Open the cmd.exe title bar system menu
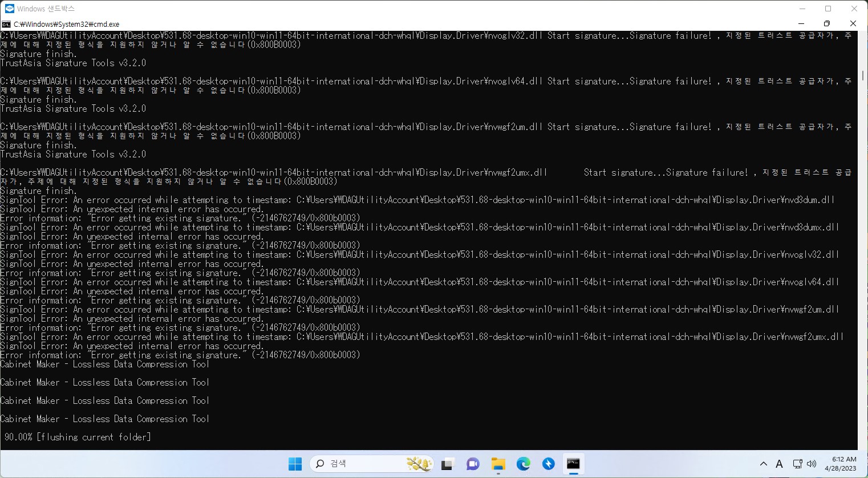This screenshot has width=868, height=478. [6, 24]
